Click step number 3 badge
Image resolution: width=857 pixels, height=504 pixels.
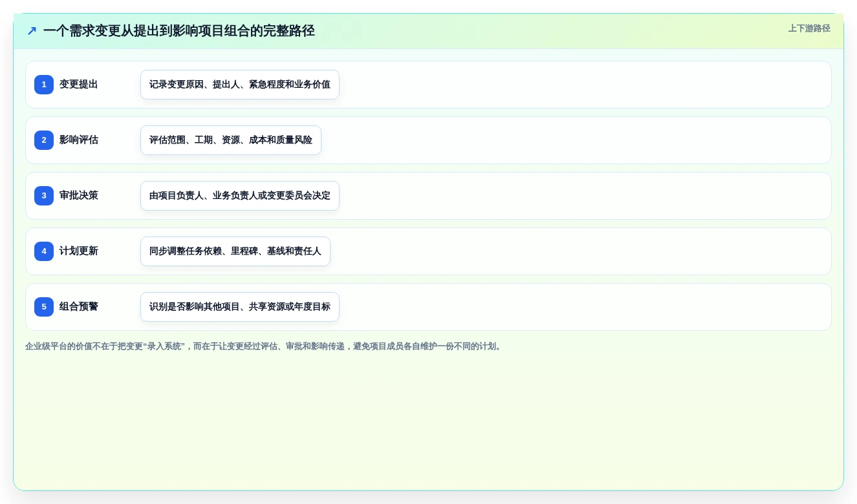tap(44, 196)
